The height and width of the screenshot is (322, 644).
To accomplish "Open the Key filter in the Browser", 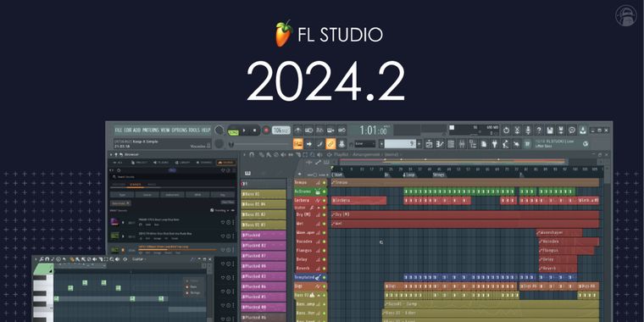I will point(223,195).
